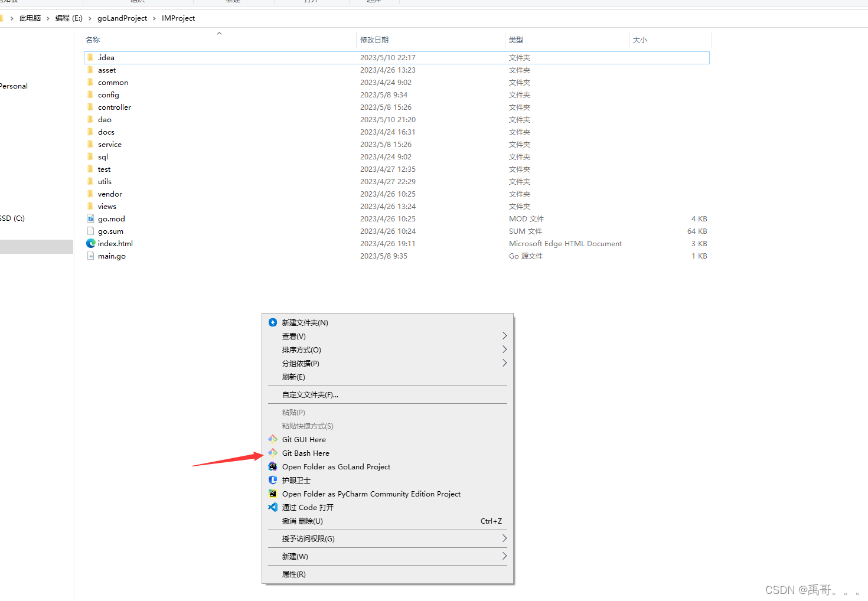868x601 pixels.
Task: Choose Git Bash Here from the menu
Action: pos(305,453)
